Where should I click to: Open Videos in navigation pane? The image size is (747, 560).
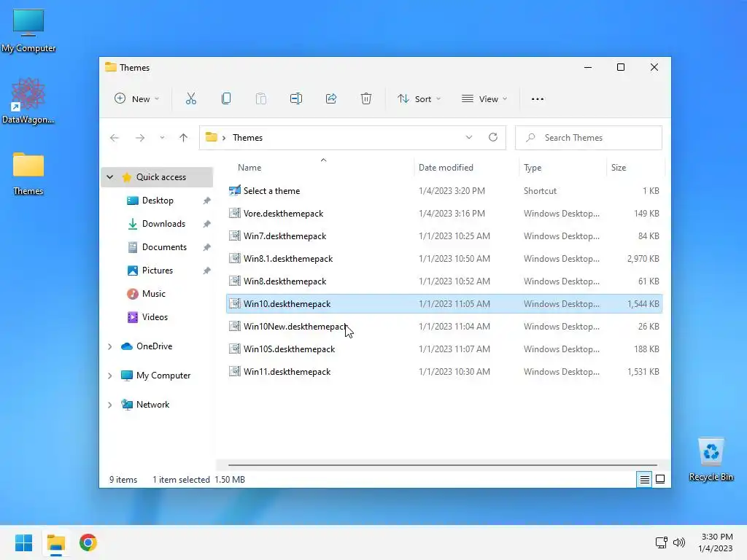(x=155, y=317)
